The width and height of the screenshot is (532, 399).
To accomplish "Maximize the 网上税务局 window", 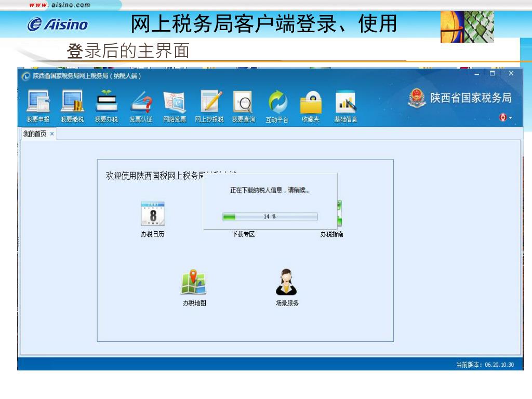I will click(493, 73).
